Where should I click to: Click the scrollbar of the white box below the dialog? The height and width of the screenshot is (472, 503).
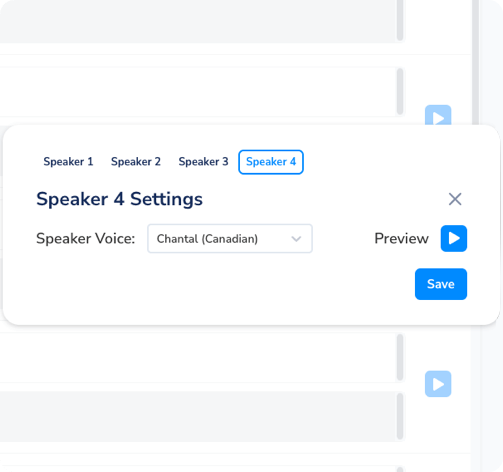tap(400, 357)
